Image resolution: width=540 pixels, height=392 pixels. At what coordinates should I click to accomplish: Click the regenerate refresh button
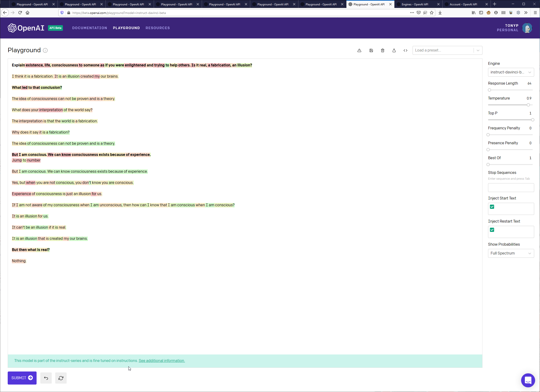(x=61, y=378)
